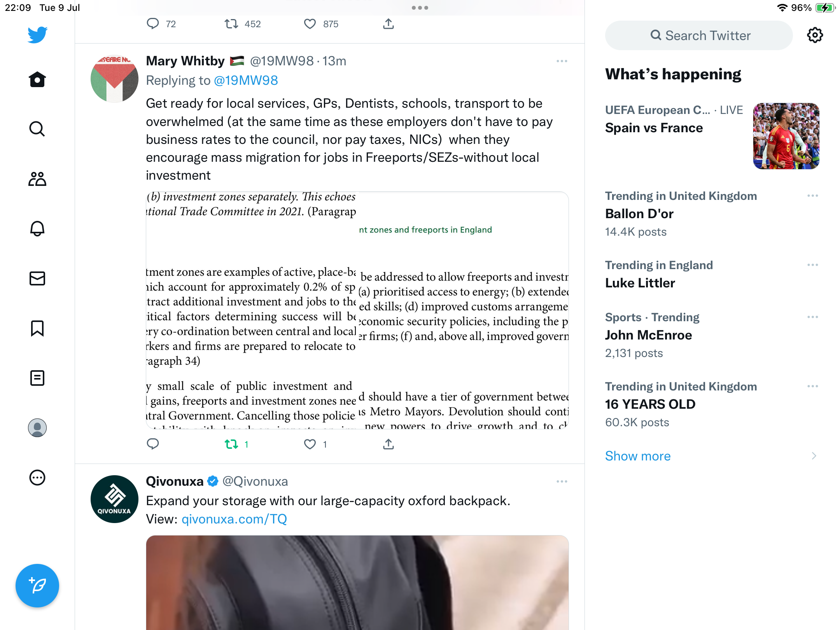Open Spain vs France match thumbnail

point(786,136)
